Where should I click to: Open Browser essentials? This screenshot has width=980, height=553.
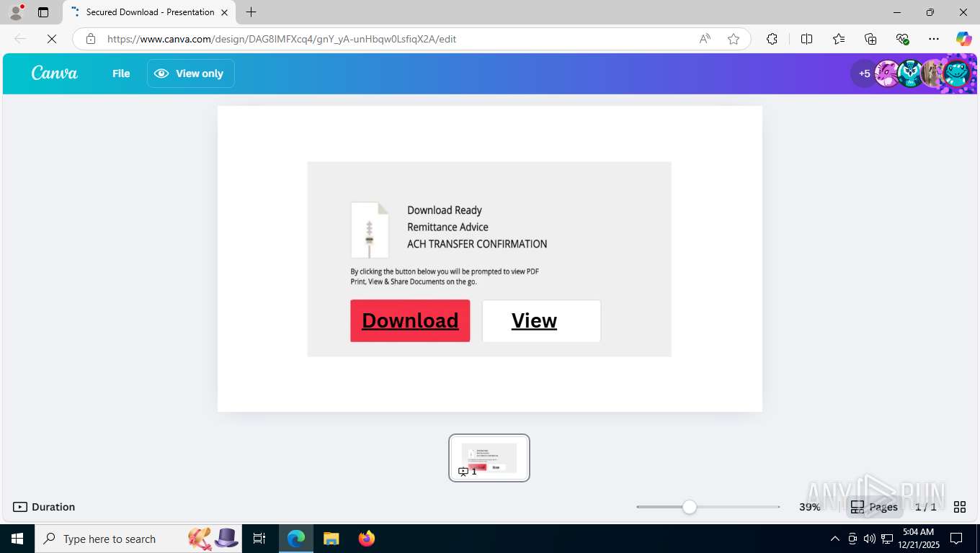pyautogui.click(x=902, y=39)
